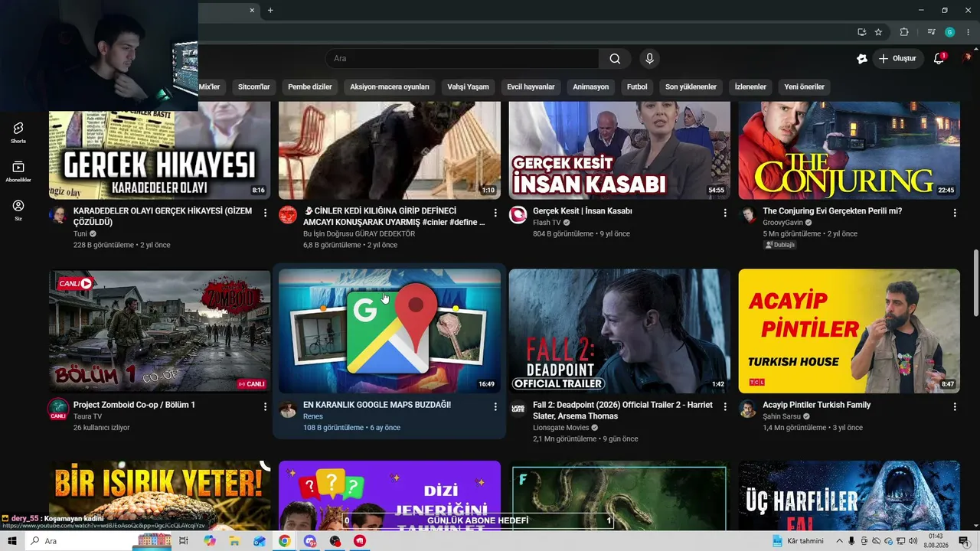
Task: Open the YouTube notifications bell
Action: 939,59
